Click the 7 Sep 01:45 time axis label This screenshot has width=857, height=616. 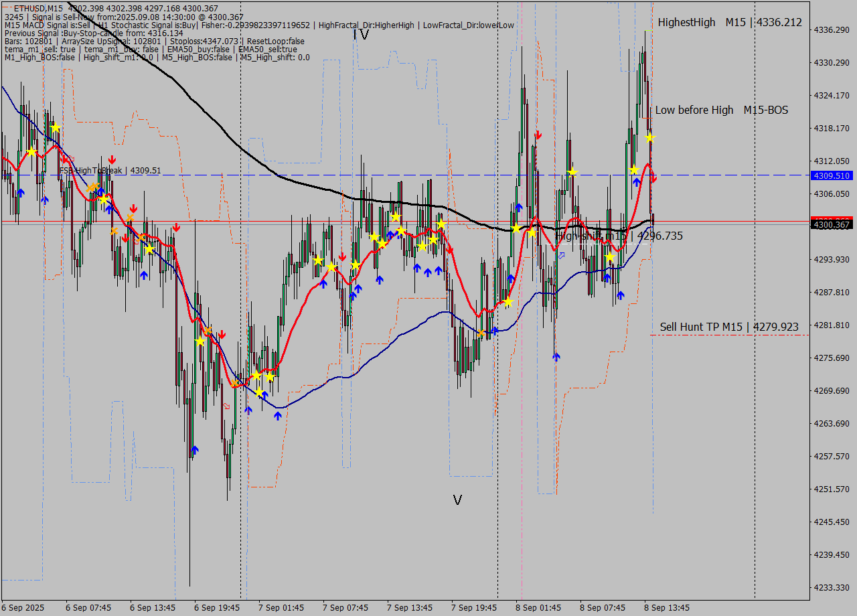tap(280, 608)
